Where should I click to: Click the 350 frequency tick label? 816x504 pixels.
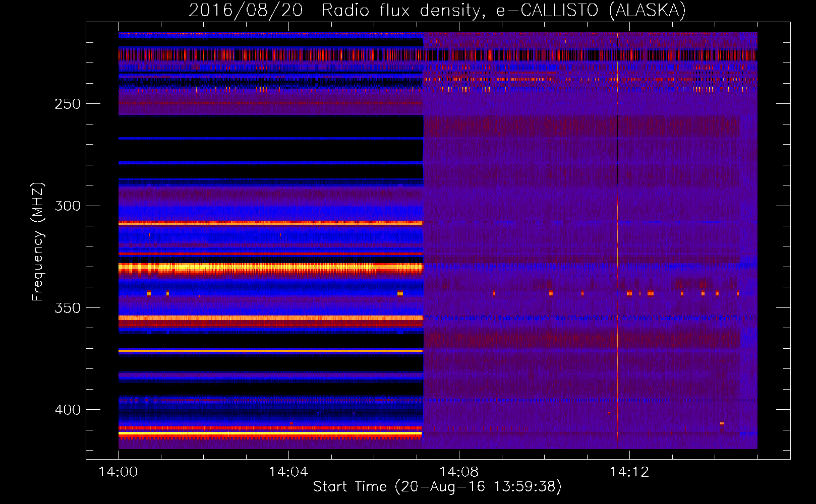point(68,307)
